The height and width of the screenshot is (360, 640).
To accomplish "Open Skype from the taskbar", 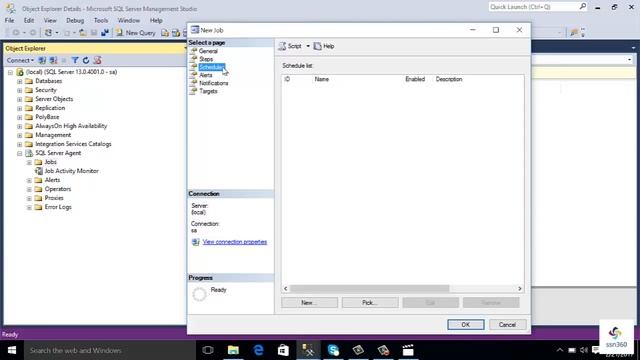I will [333, 350].
